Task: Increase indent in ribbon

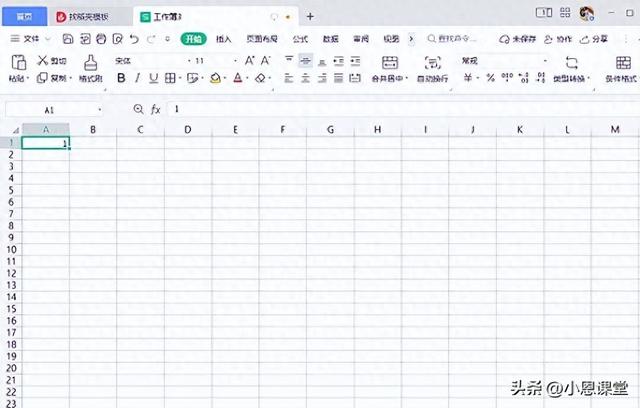Action: [x=356, y=61]
